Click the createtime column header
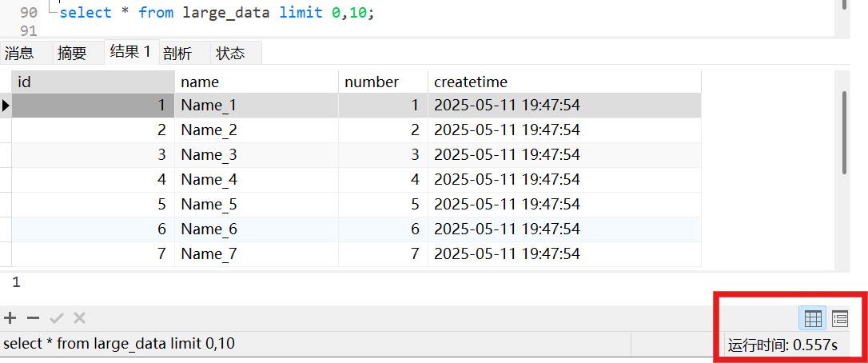Screen dimensions: 868x363 tap(563, 82)
